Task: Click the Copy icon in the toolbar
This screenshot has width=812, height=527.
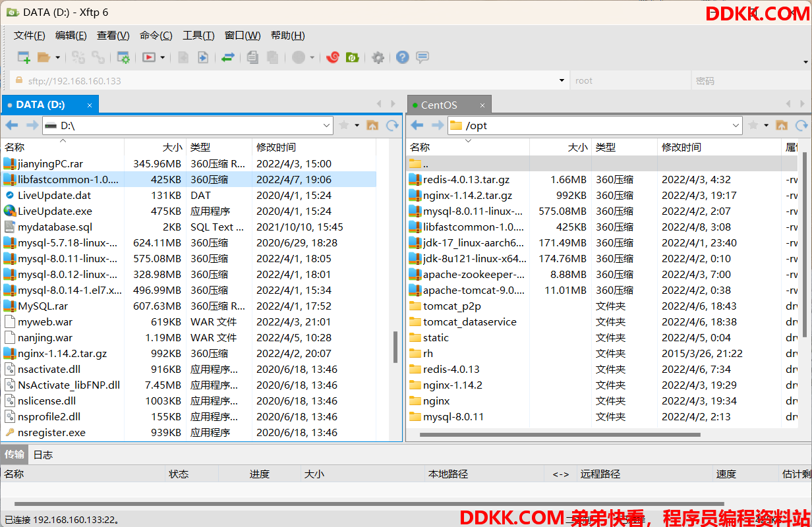Action: point(252,57)
